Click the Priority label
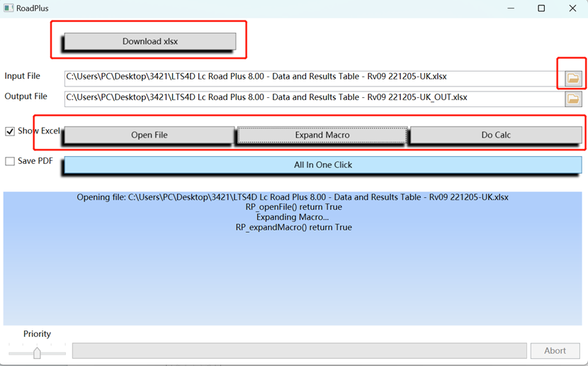The width and height of the screenshot is (588, 366). [37, 333]
